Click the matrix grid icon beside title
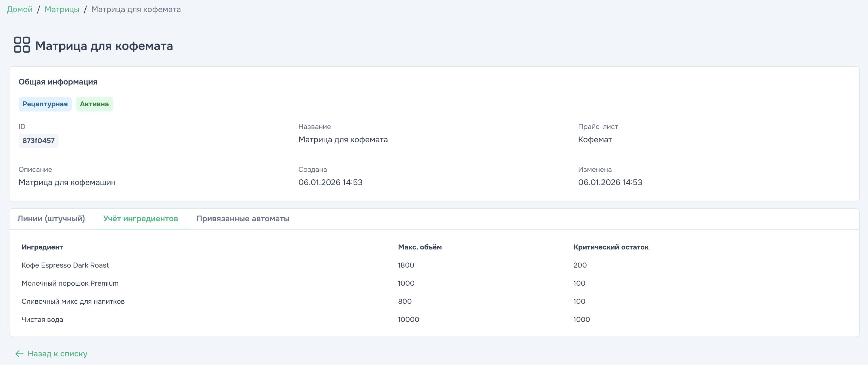The image size is (868, 365). [x=22, y=45]
